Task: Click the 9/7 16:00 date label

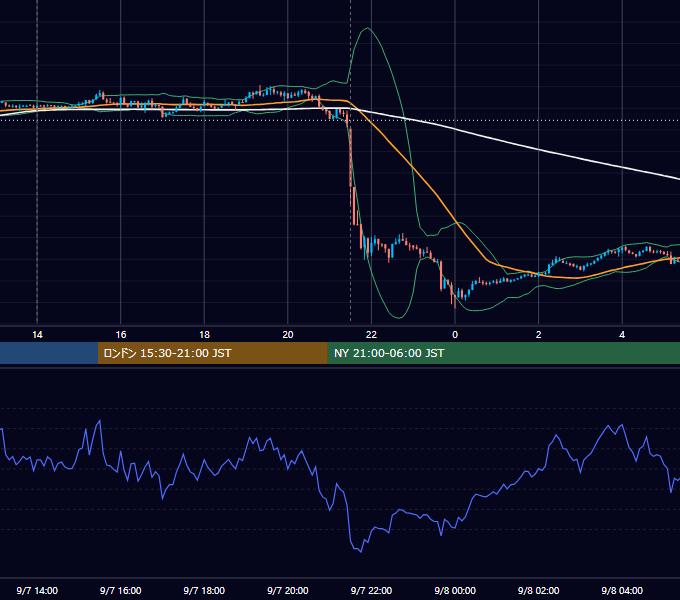Action: (121, 591)
